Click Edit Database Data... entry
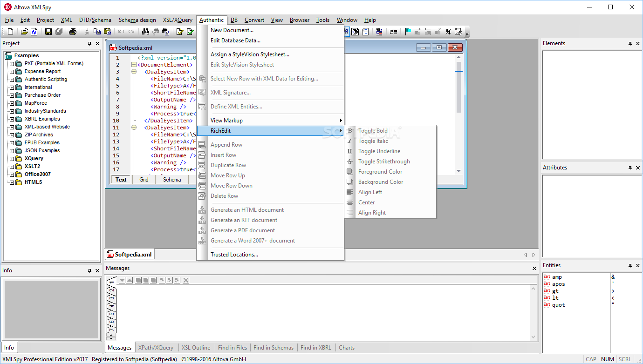This screenshot has height=364, width=643. (x=270, y=40)
